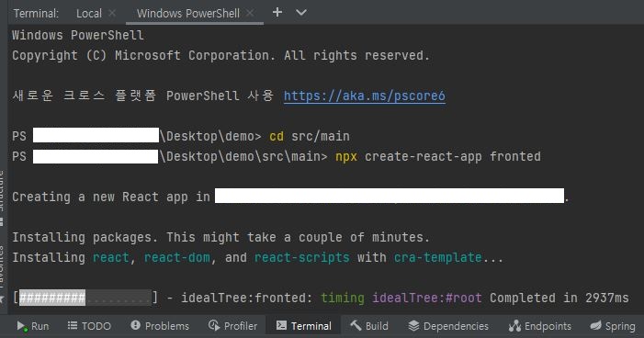644x338 pixels.
Task: Open the Run tool window
Action: point(33,326)
